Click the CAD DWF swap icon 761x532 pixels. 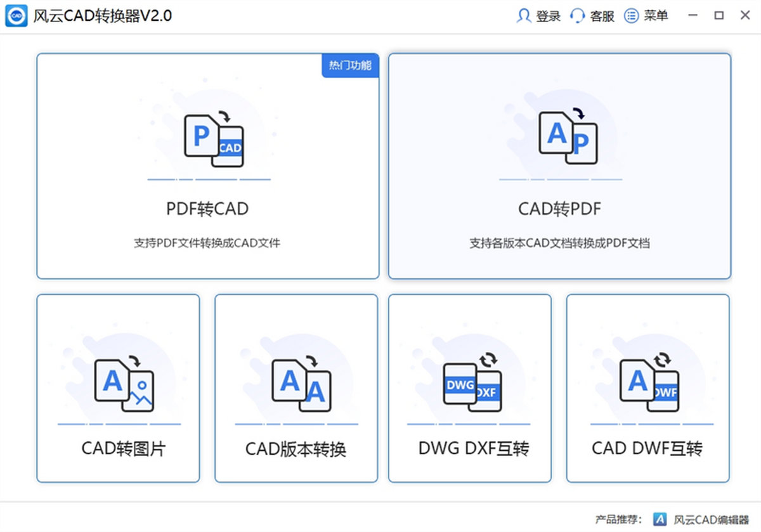coord(649,382)
